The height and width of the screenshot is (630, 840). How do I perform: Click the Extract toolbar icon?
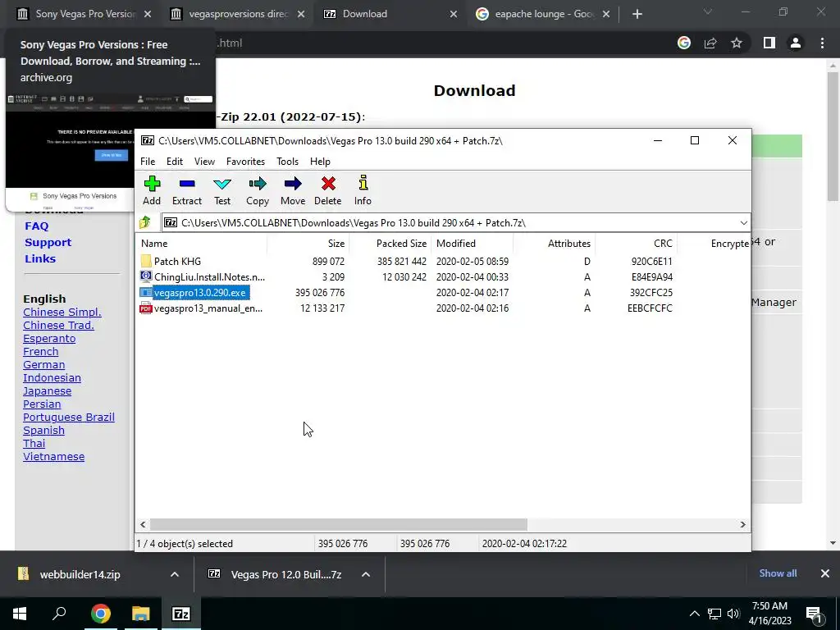pos(186,185)
